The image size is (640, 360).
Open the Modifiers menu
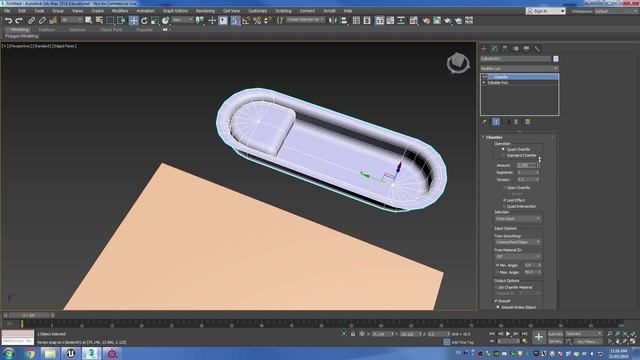[x=120, y=11]
